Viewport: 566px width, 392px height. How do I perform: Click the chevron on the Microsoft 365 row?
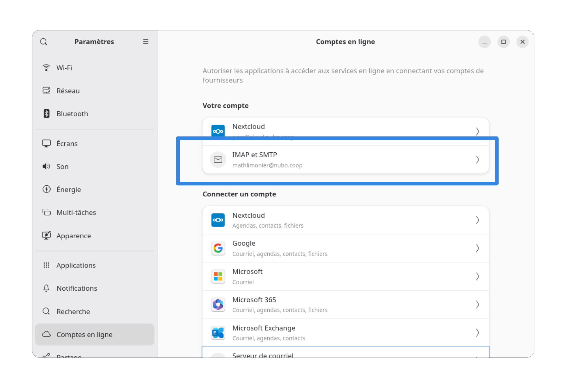pyautogui.click(x=477, y=304)
